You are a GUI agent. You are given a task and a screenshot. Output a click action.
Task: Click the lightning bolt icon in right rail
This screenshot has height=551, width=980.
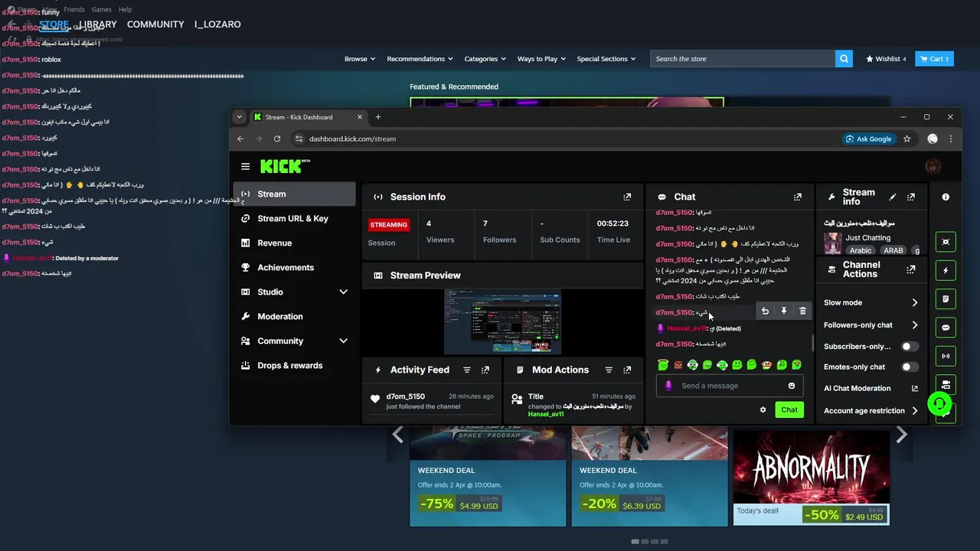tap(946, 270)
